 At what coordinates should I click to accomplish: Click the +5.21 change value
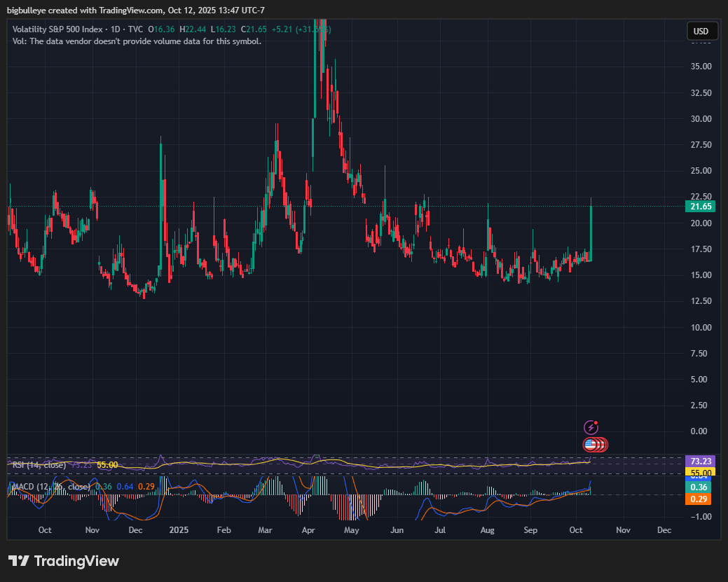pos(282,29)
